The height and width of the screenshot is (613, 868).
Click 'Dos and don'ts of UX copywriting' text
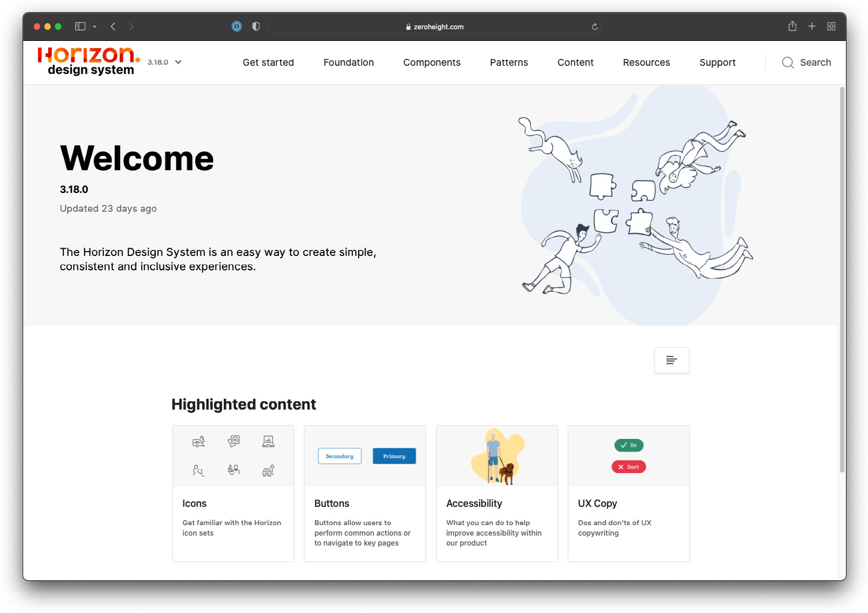(x=615, y=528)
